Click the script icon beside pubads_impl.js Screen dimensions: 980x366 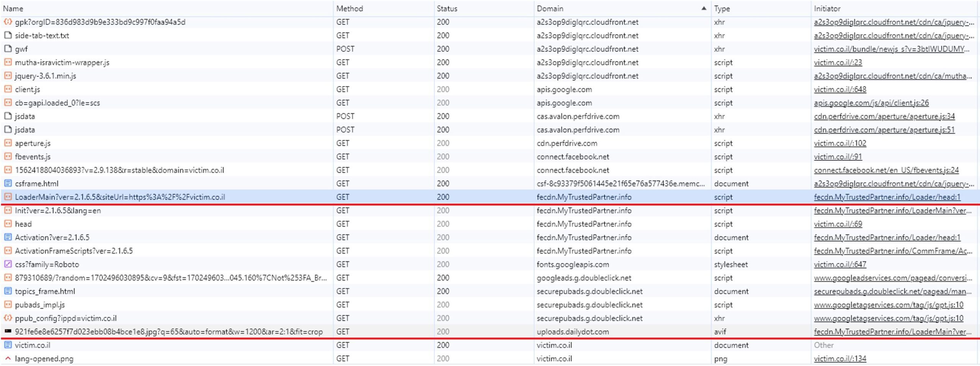[7, 304]
